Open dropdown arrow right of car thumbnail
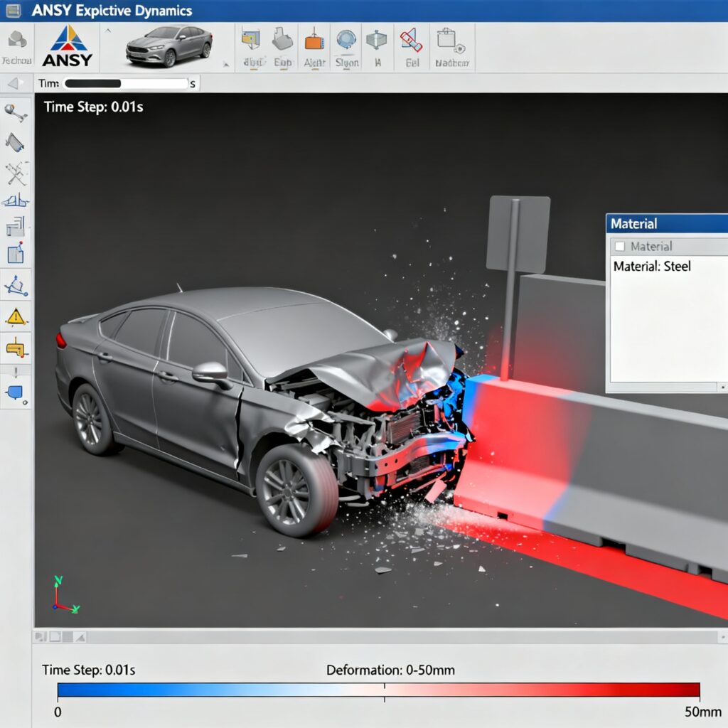The image size is (728, 728). pyautogui.click(x=227, y=63)
